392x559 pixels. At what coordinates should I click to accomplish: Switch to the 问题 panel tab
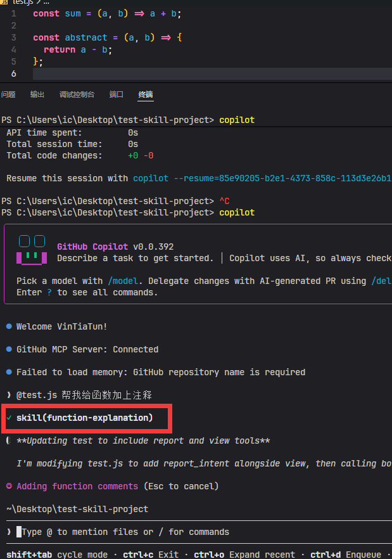click(x=8, y=94)
